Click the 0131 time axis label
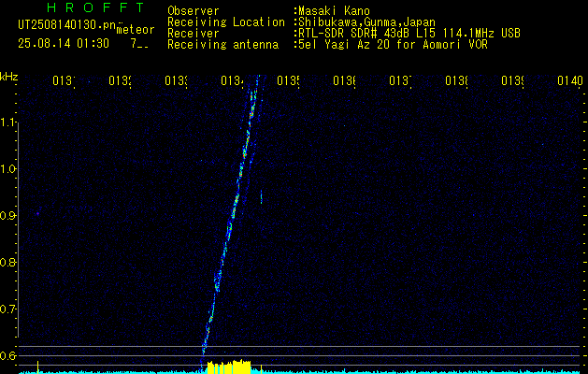This screenshot has width=588, height=374. (x=64, y=80)
